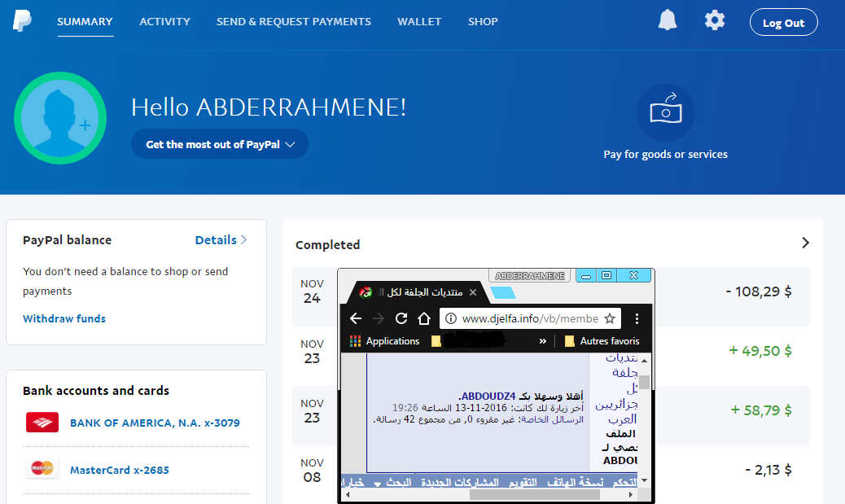Click the horizontal scrollbar thumb in overlay browser
Image resolution: width=845 pixels, height=504 pixels.
point(535,494)
